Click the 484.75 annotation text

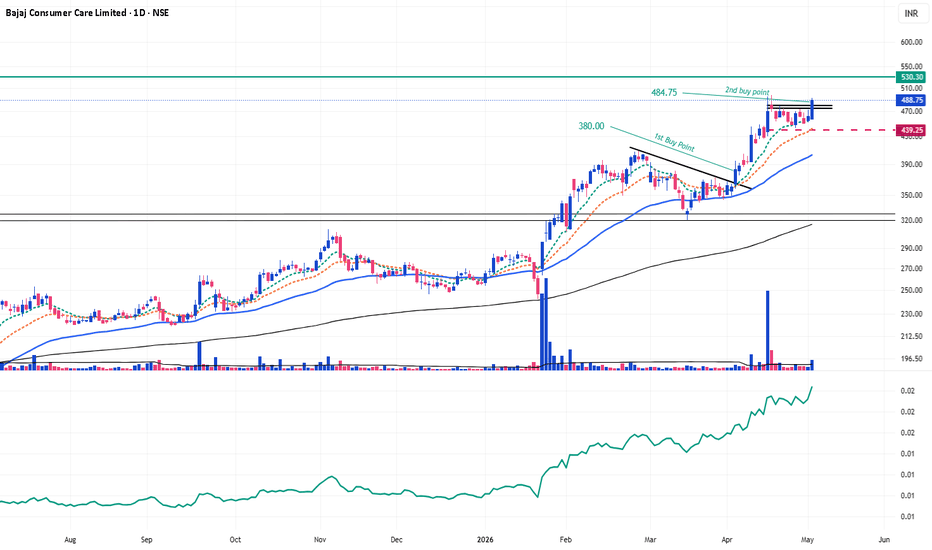coord(664,93)
